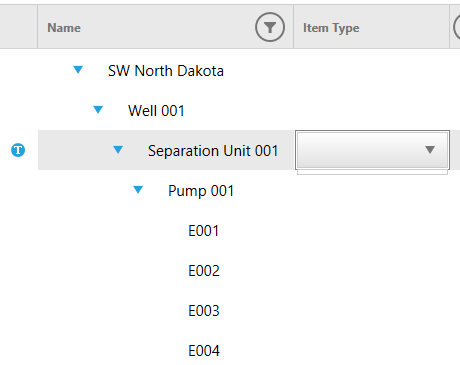Collapse the Separation Unit 001 node
The height and width of the screenshot is (365, 460).
tap(118, 150)
